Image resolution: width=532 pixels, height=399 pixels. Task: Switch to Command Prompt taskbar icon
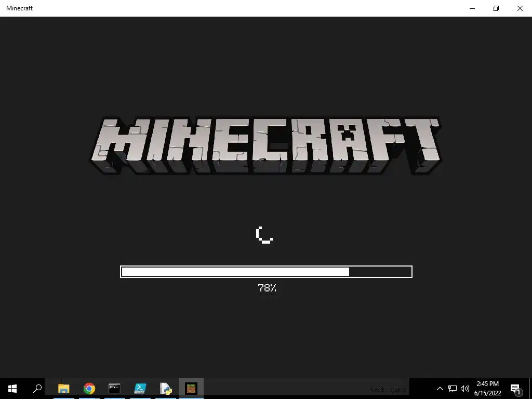[x=114, y=389]
